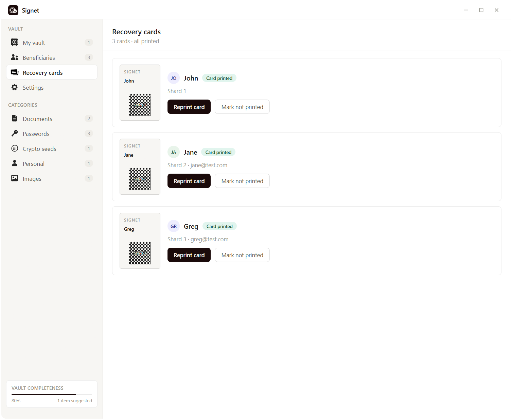Open the My vault section
Viewport: 512px width, 420px height.
[x=52, y=42]
